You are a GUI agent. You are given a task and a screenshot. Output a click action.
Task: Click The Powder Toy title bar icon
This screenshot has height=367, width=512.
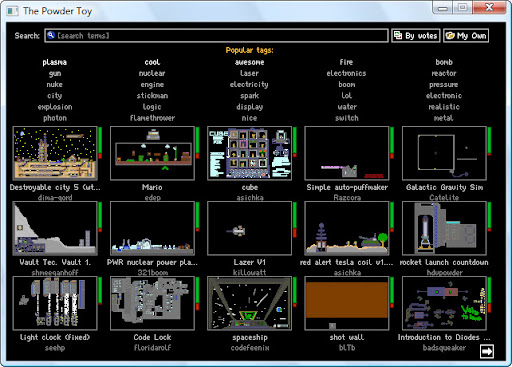tap(12, 11)
